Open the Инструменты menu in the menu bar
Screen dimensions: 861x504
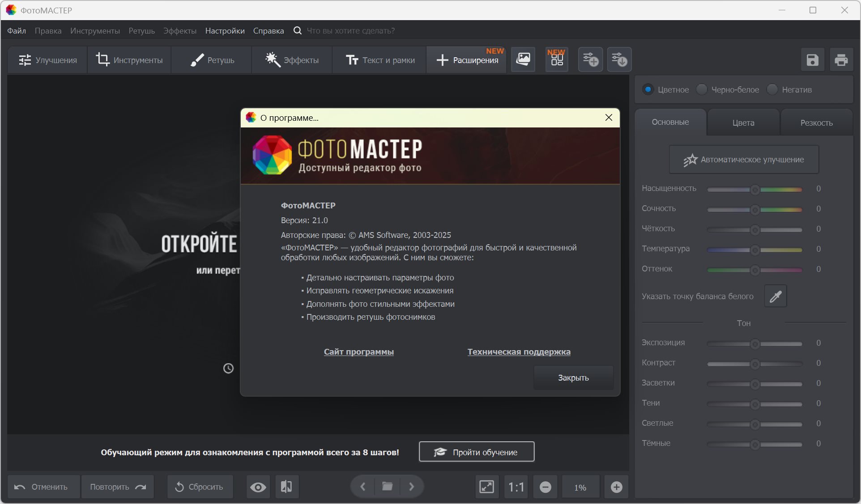95,31
